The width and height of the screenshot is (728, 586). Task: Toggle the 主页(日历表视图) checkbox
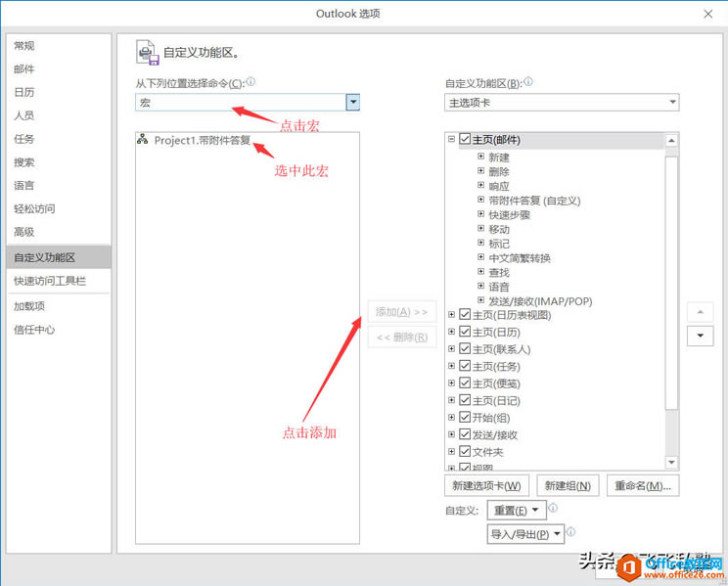[x=465, y=314]
